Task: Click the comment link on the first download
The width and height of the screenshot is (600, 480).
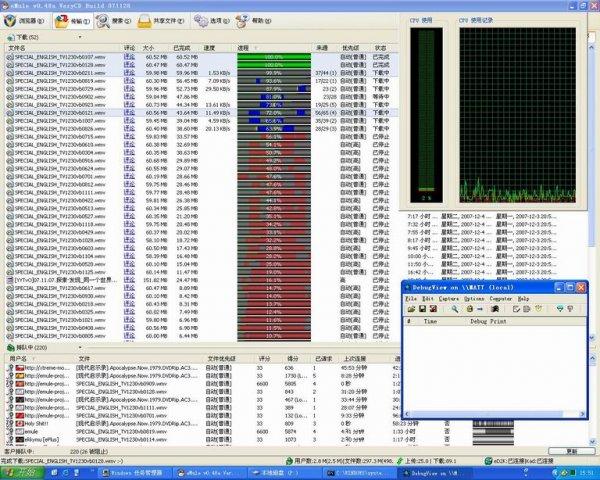Action: tap(129, 57)
